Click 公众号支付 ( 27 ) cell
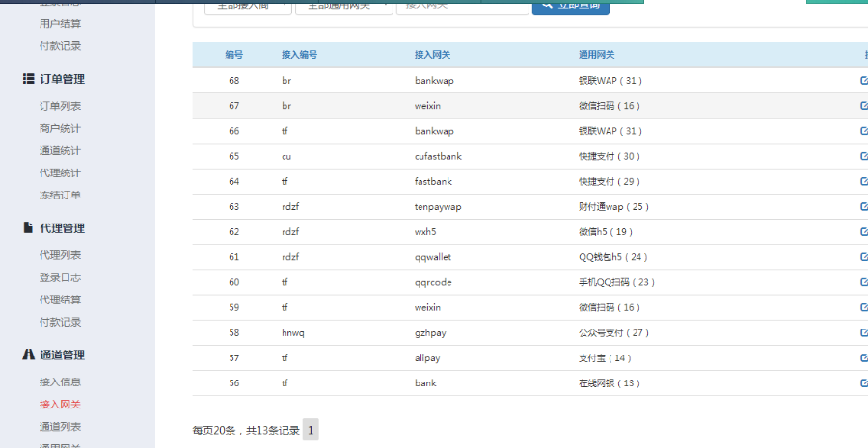The width and height of the screenshot is (868, 448). (x=614, y=333)
